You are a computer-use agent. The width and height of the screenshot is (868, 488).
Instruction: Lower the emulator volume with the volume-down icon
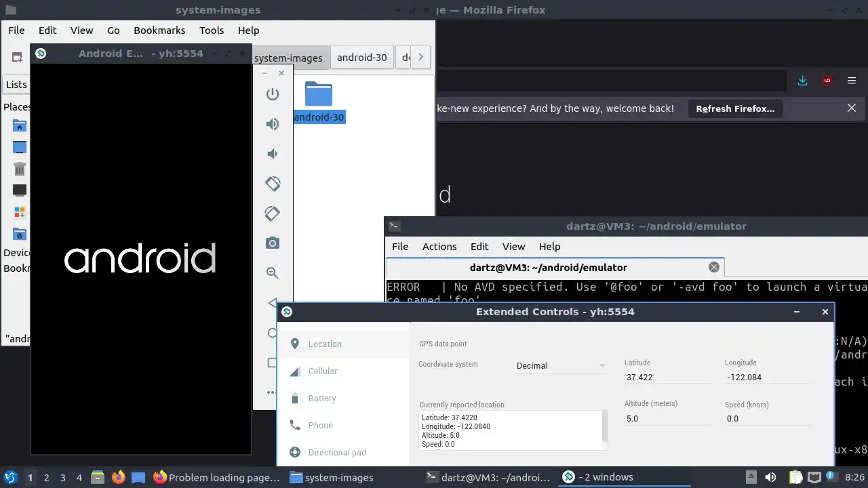coord(273,154)
